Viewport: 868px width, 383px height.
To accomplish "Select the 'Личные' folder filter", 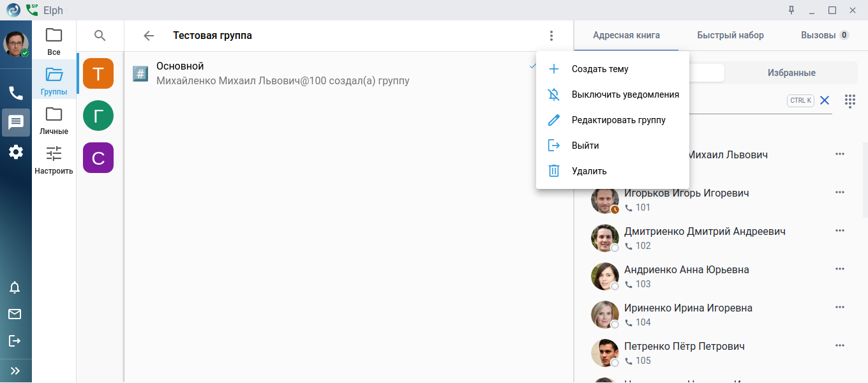I will 54,121.
